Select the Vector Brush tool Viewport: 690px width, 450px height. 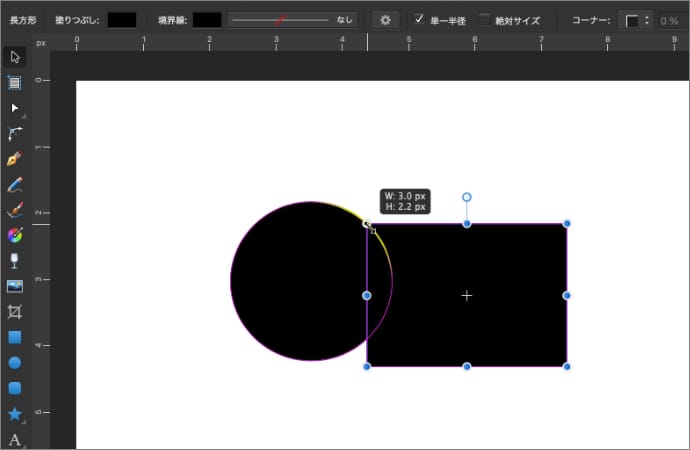click(15, 210)
